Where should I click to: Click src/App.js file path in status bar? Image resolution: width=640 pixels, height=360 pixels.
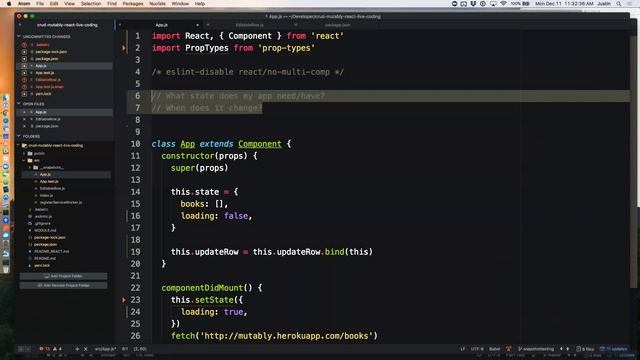click(x=105, y=349)
